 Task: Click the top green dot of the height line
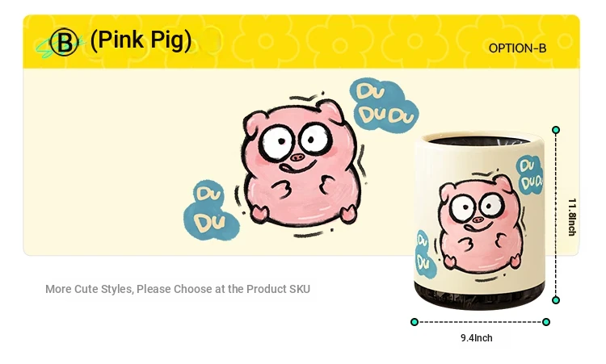tap(556, 130)
